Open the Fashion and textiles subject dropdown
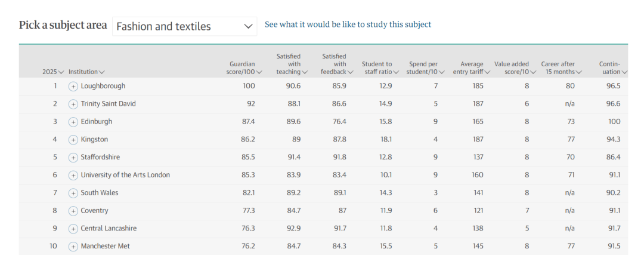This screenshot has height=255, width=644. (x=184, y=26)
